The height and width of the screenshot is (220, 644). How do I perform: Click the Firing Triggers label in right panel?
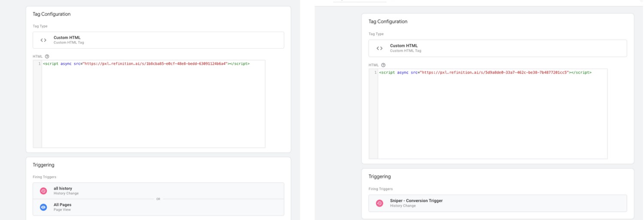point(381,189)
